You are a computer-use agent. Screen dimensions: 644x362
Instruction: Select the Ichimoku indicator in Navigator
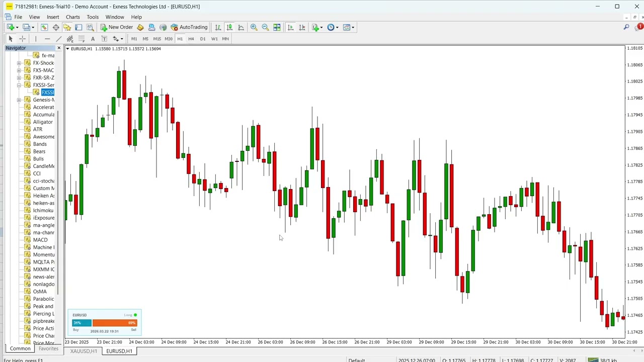[x=42, y=210]
